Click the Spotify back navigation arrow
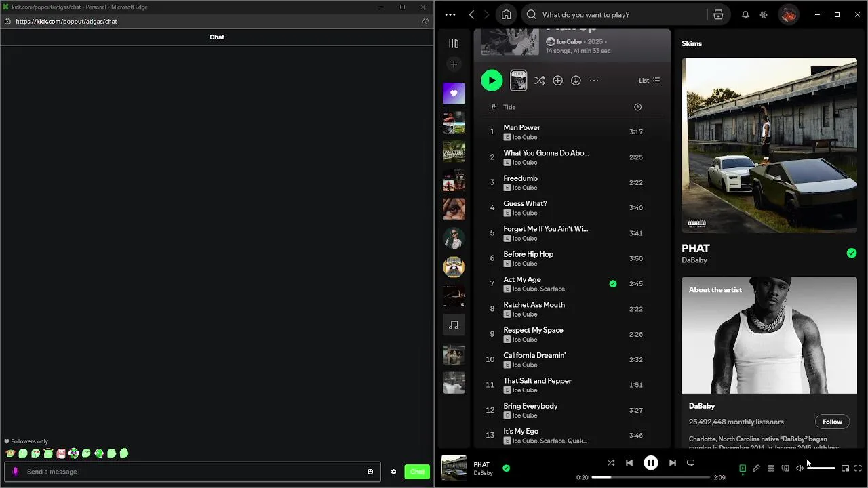Screen dimensions: 868x488 (x=471, y=14)
